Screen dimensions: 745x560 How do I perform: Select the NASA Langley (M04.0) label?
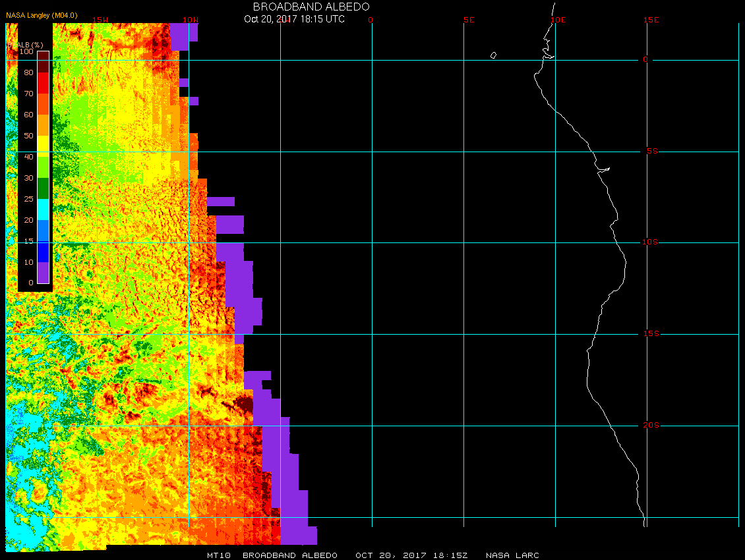42,15
